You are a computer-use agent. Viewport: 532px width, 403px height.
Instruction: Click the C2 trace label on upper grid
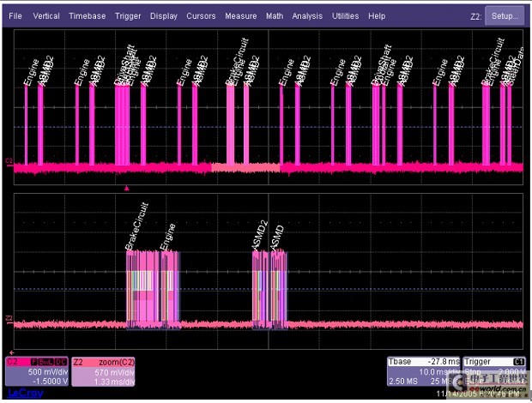coord(9,160)
